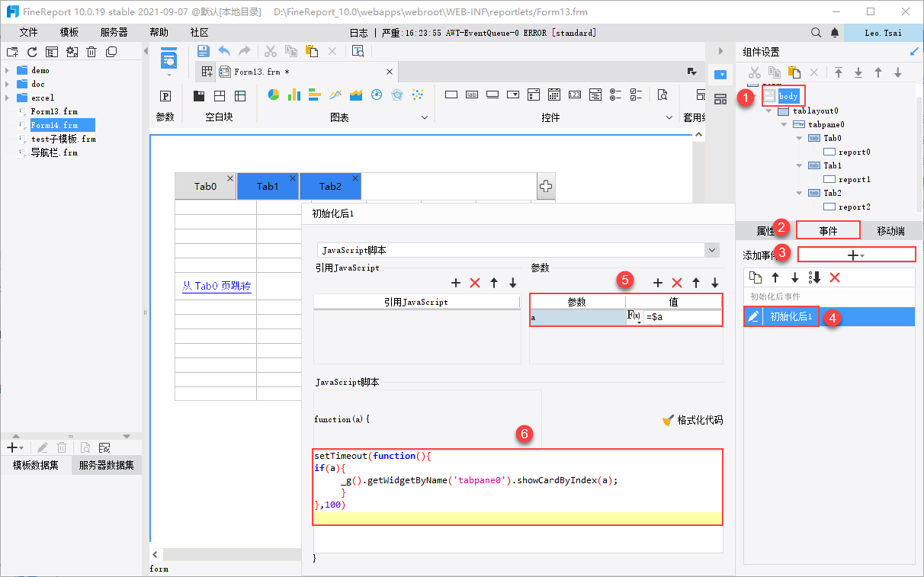Collapse the tabpane0 tree node

point(783,124)
